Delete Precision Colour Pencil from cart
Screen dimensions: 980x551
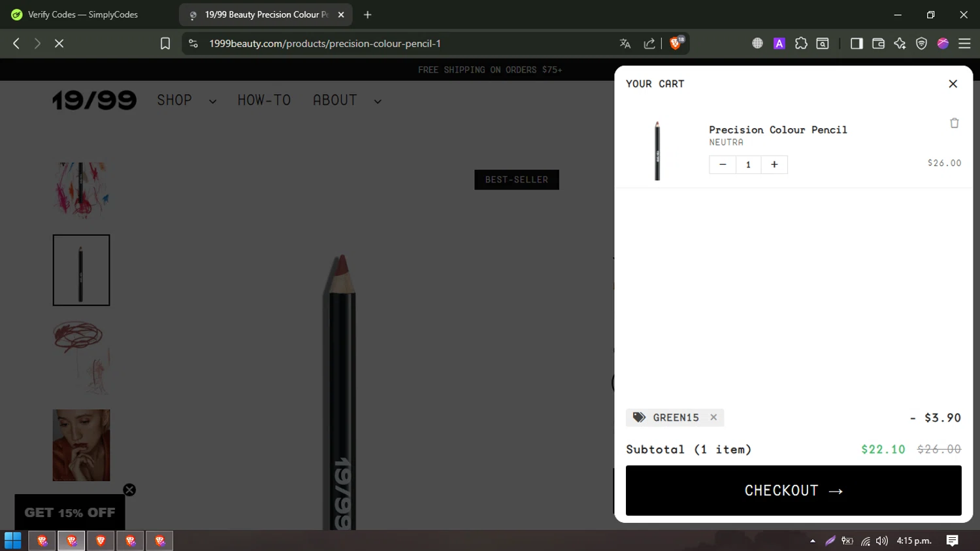point(954,123)
